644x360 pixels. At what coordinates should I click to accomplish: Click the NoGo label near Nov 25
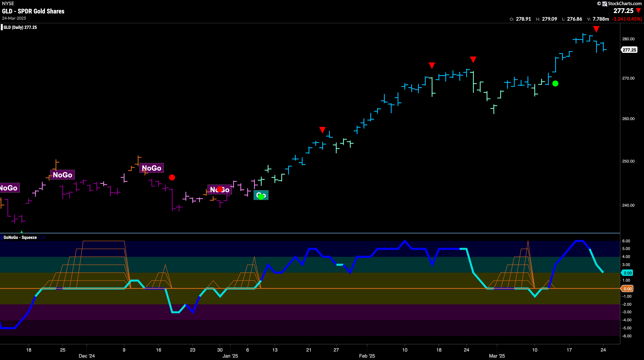pos(63,175)
